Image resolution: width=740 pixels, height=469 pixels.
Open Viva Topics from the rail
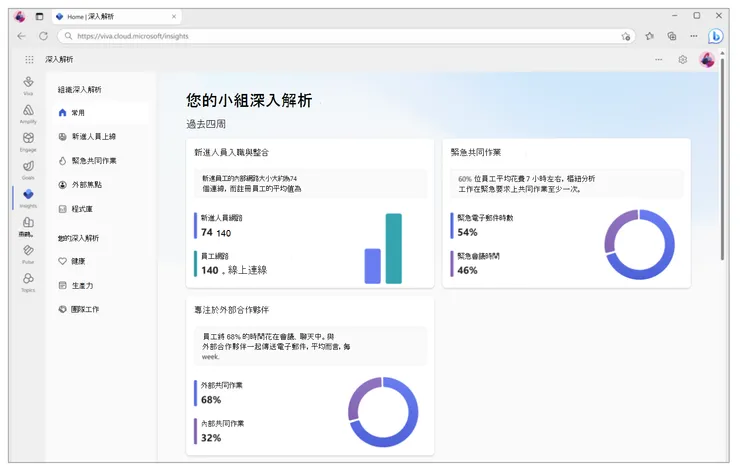pyautogui.click(x=28, y=282)
